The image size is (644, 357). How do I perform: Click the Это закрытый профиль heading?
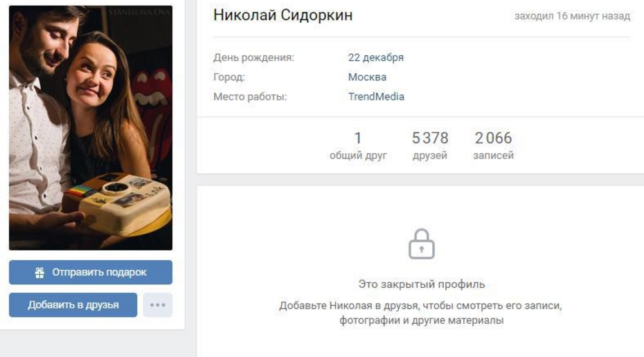click(x=422, y=284)
